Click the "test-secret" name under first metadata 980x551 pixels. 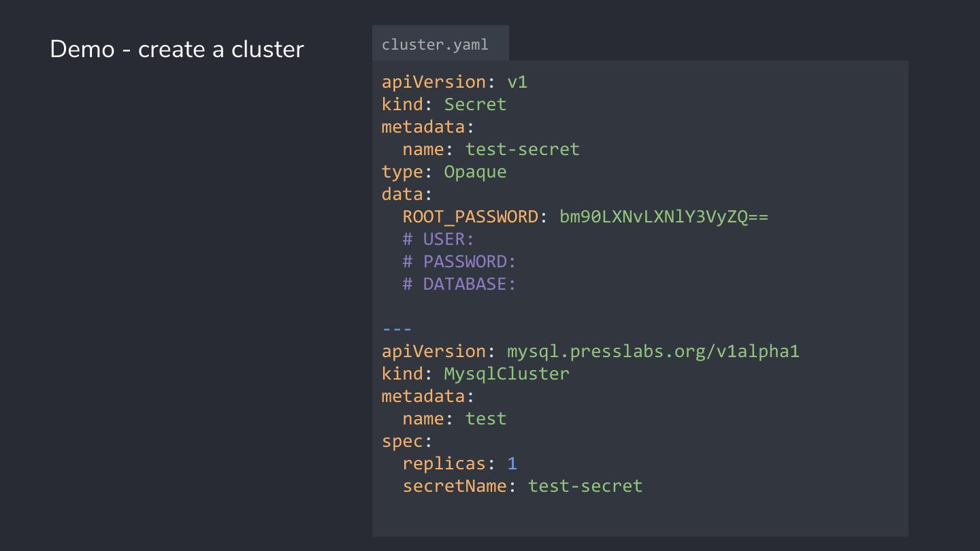[x=522, y=150]
